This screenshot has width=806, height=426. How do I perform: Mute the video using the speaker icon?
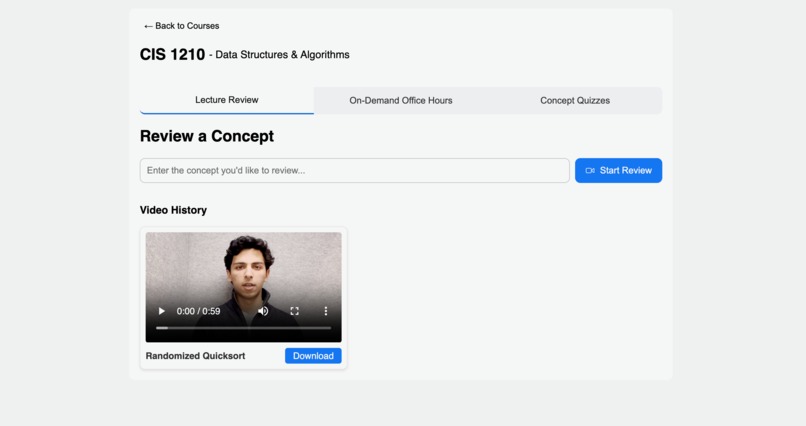click(x=263, y=311)
